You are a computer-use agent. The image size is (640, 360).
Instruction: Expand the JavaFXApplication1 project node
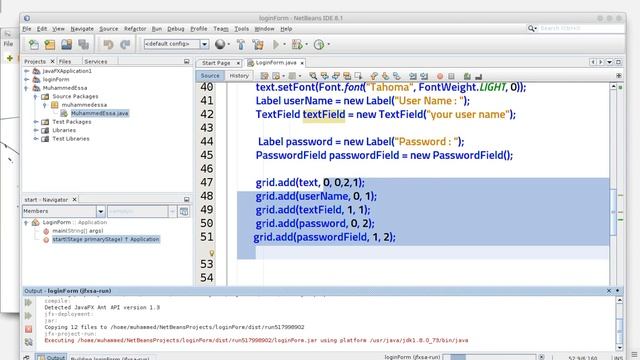pos(27,71)
